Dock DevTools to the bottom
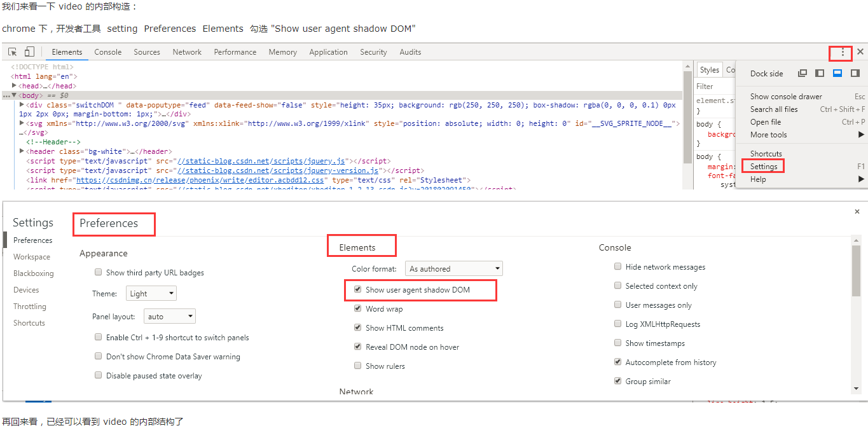868x428 pixels. 837,73
